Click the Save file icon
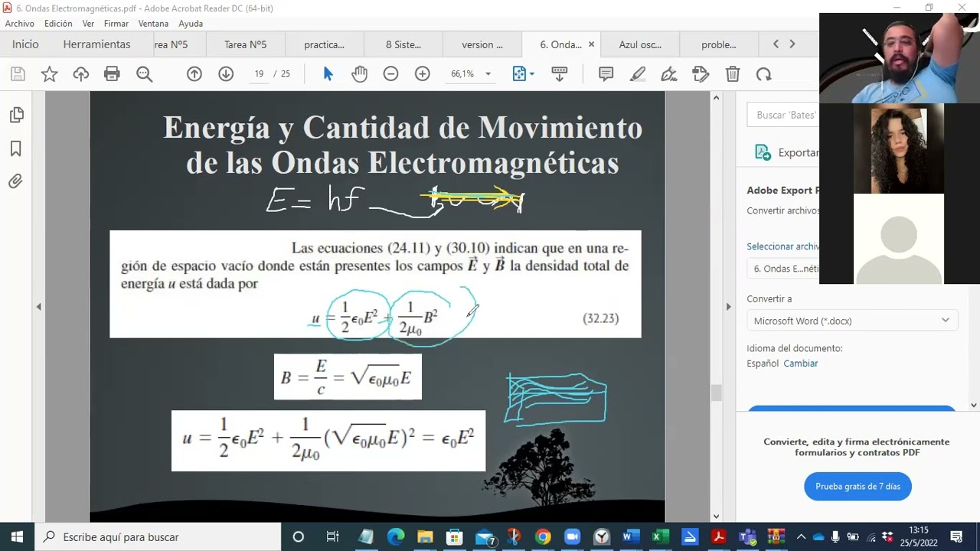The image size is (980, 551). [18, 74]
